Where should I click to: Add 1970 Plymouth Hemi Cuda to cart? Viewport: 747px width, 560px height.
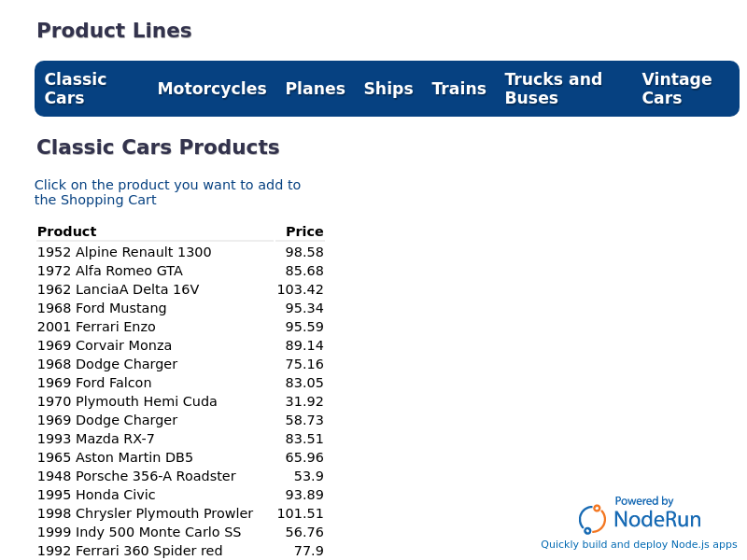point(180,401)
